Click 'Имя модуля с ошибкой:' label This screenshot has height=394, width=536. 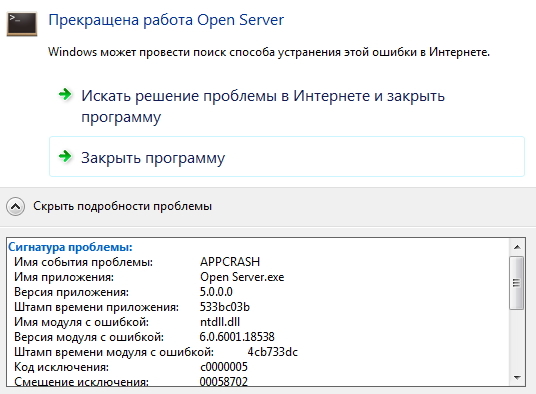pyautogui.click(x=81, y=322)
